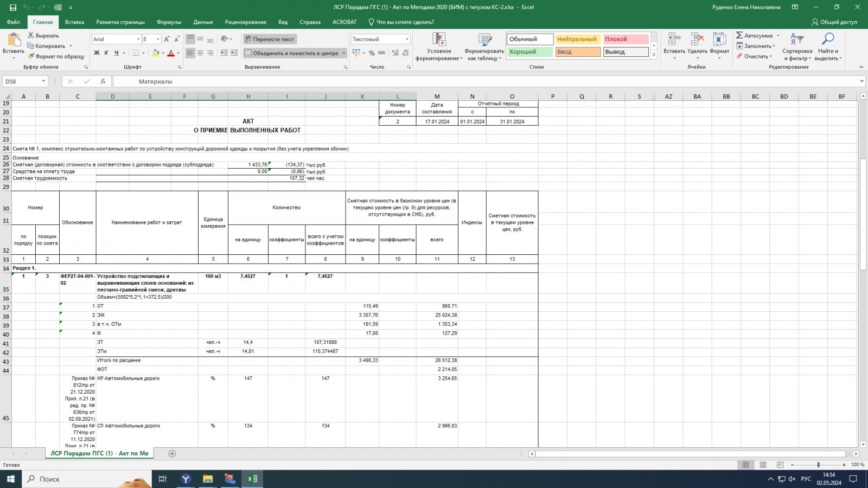Open File Explorer from the taskbar
The width and height of the screenshot is (868, 488).
pos(208,479)
